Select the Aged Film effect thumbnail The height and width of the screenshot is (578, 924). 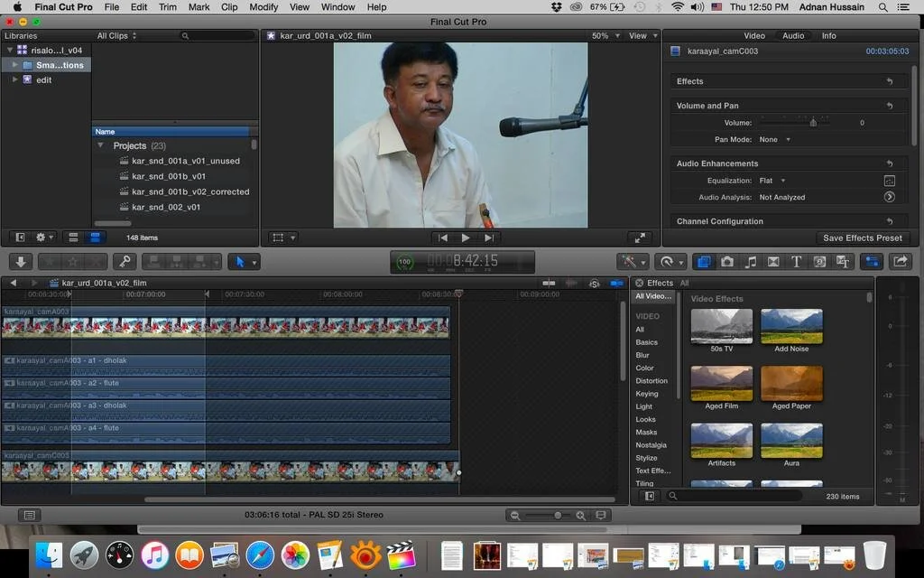click(721, 383)
